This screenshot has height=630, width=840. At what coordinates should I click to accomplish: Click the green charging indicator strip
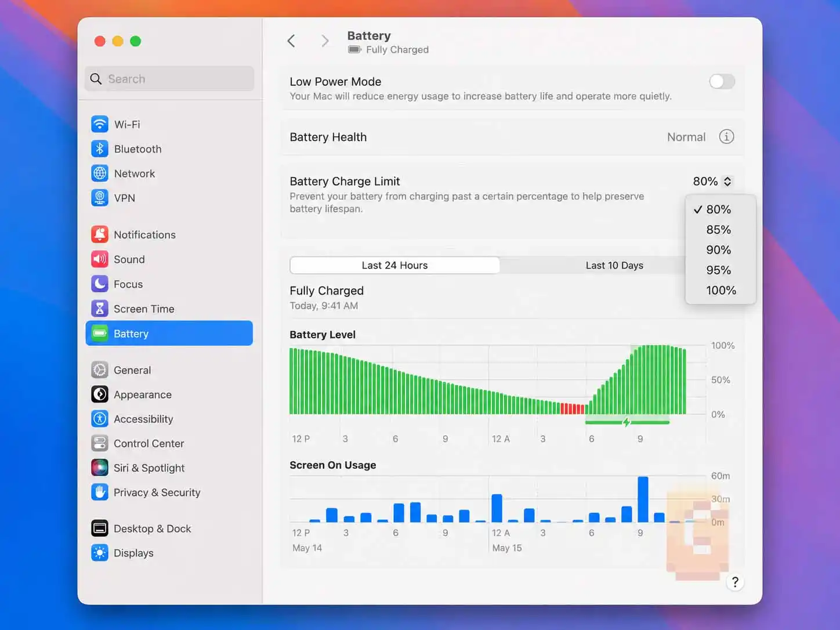tap(627, 422)
